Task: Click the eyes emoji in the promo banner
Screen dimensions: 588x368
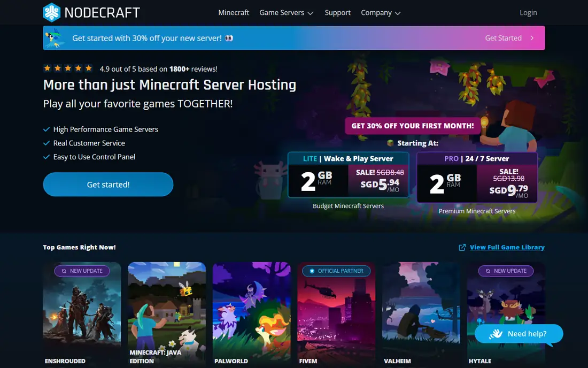Action: tap(229, 38)
